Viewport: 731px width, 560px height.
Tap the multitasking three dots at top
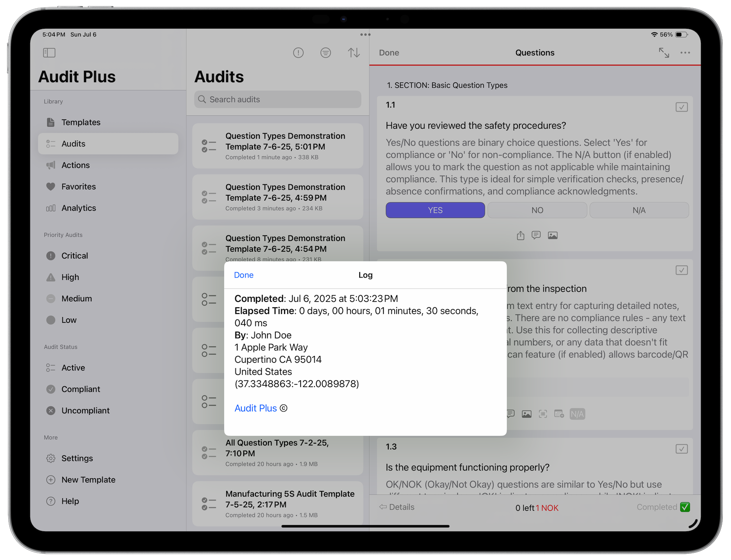click(x=365, y=35)
